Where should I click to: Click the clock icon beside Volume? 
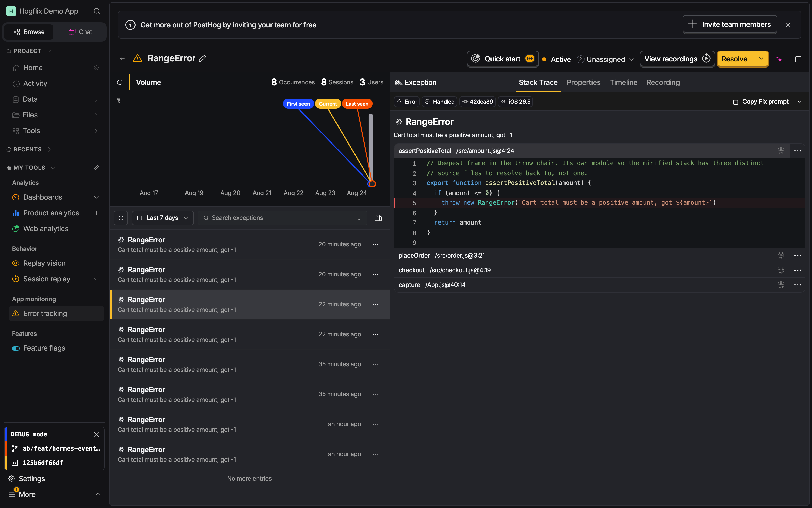point(120,82)
